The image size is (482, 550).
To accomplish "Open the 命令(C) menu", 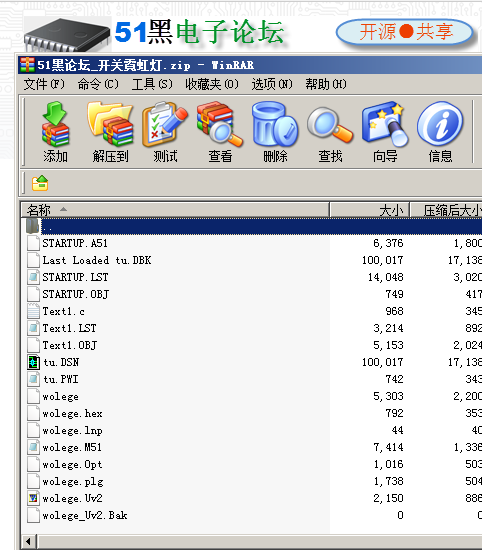I will click(98, 84).
